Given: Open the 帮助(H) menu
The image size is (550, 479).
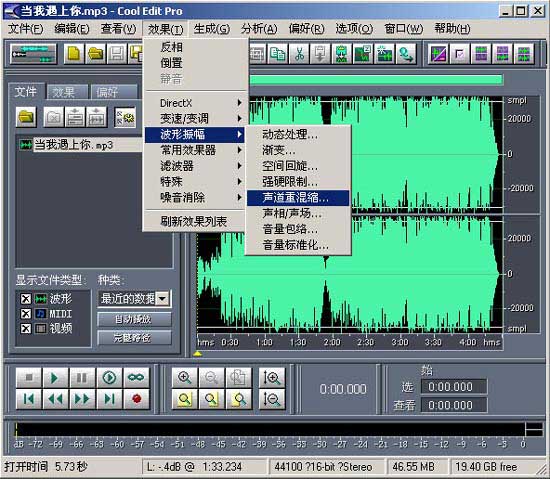Looking at the screenshot, I should tap(452, 29).
